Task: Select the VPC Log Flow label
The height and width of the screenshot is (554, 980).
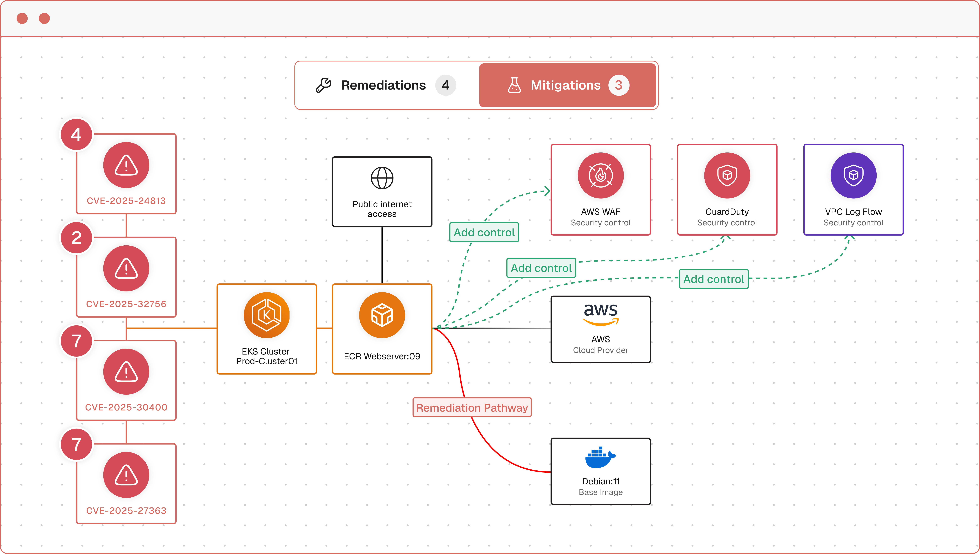Action: click(x=853, y=212)
